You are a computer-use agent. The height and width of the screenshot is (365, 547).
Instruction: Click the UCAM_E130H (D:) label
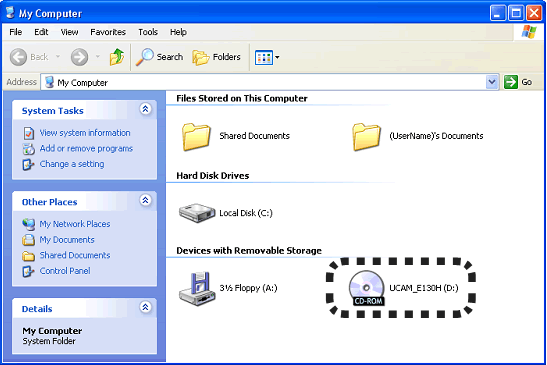[x=424, y=288]
